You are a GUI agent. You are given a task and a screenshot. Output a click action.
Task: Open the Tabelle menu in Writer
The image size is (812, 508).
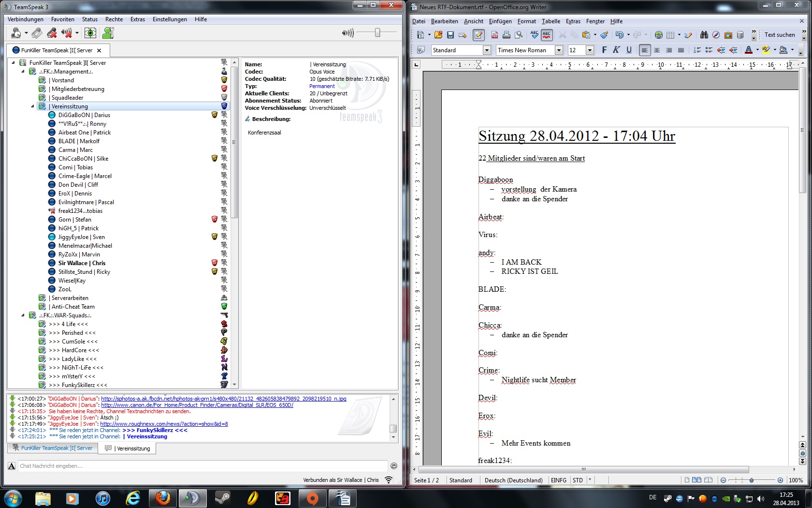point(551,21)
